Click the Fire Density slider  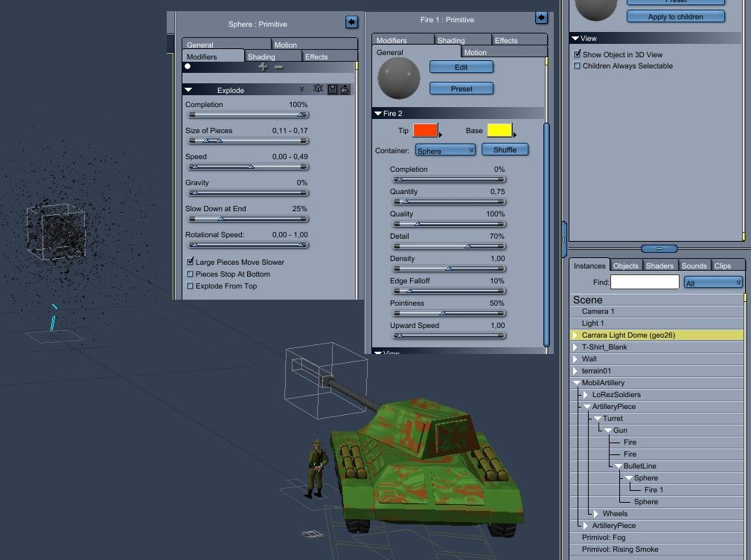[449, 268]
